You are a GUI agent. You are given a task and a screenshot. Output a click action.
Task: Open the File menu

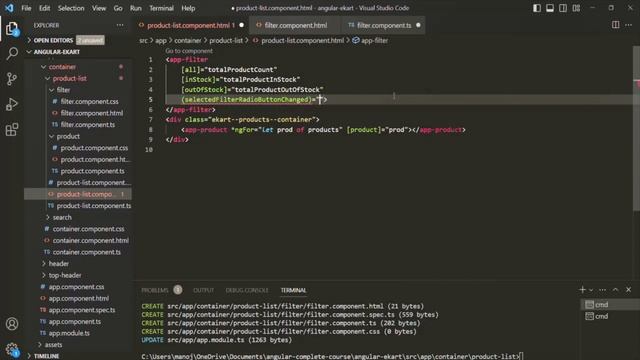[26, 8]
